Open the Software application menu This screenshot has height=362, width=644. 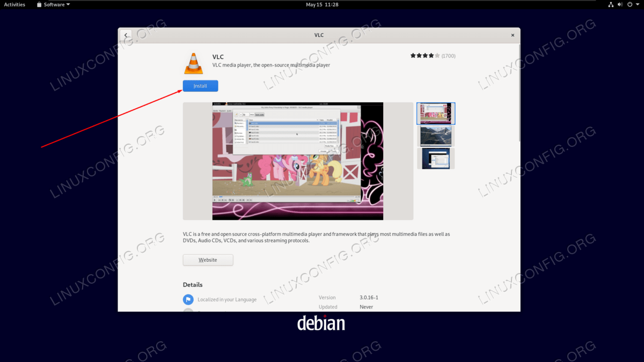(x=53, y=4)
